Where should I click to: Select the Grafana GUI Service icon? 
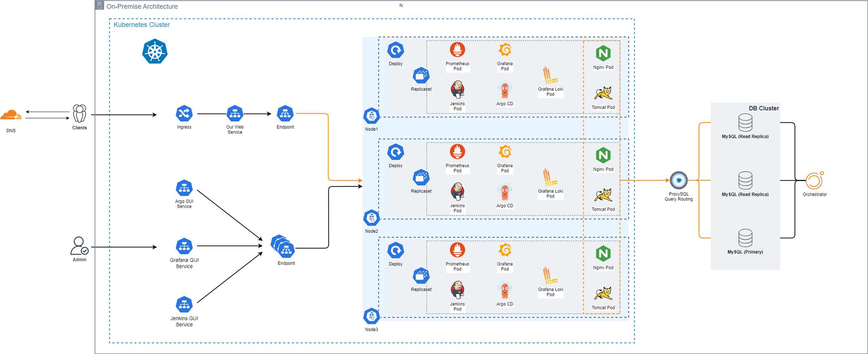tap(184, 246)
